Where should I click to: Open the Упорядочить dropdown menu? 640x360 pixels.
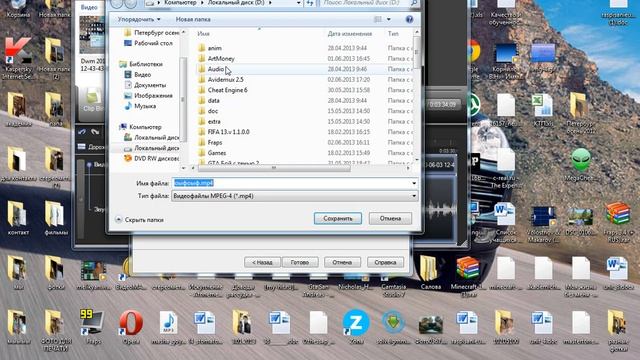point(139,19)
